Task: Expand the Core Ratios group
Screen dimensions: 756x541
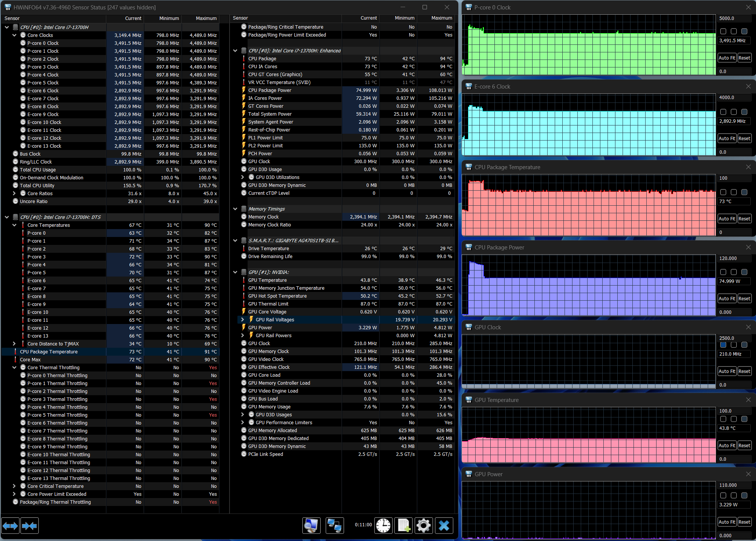Action: pyautogui.click(x=14, y=193)
